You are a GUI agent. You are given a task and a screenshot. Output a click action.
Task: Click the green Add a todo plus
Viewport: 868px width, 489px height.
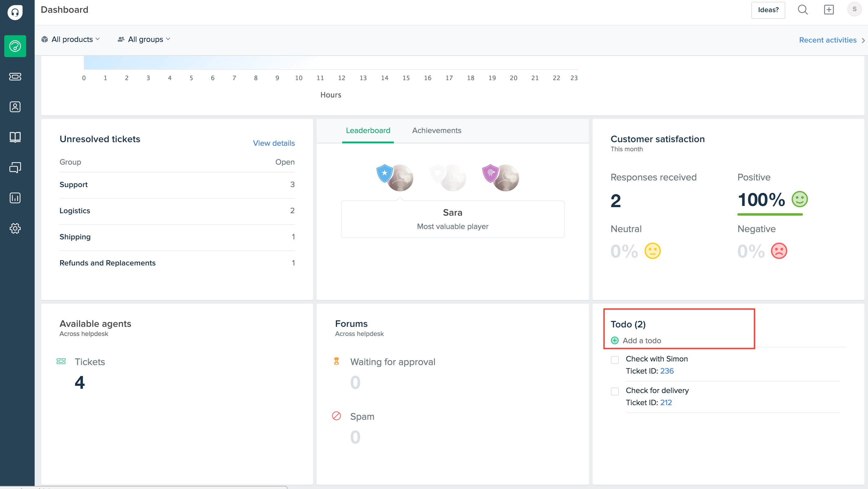[615, 340]
